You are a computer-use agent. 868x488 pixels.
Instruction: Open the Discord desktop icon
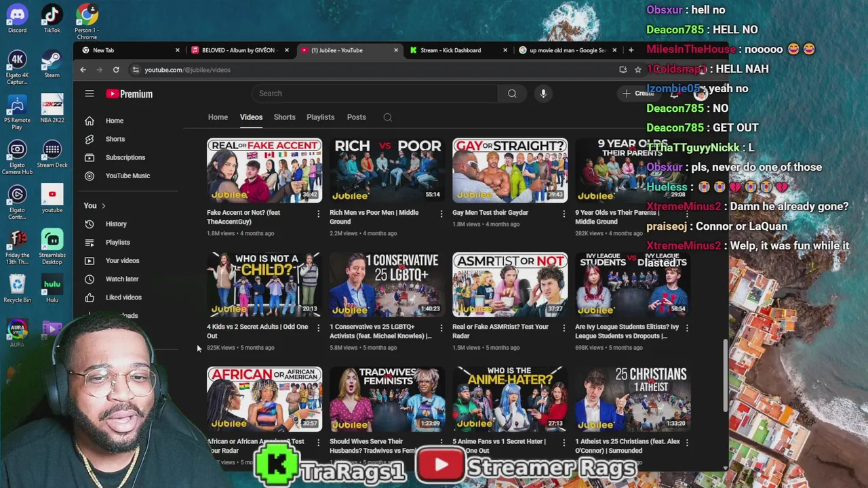(17, 18)
